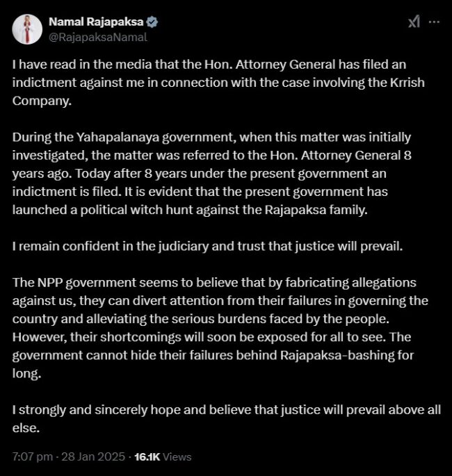Click the word NPP in the post

pyautogui.click(x=50, y=283)
